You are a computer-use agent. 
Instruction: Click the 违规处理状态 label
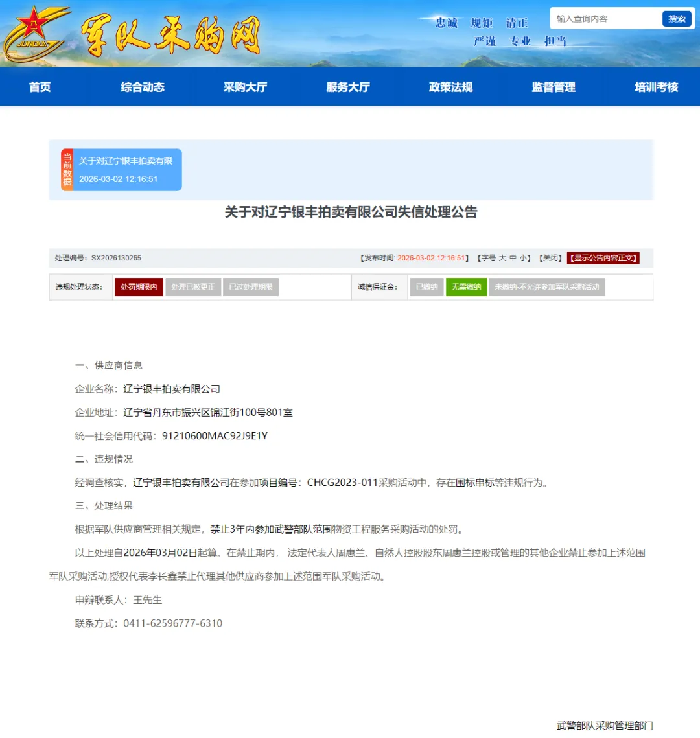[79, 287]
